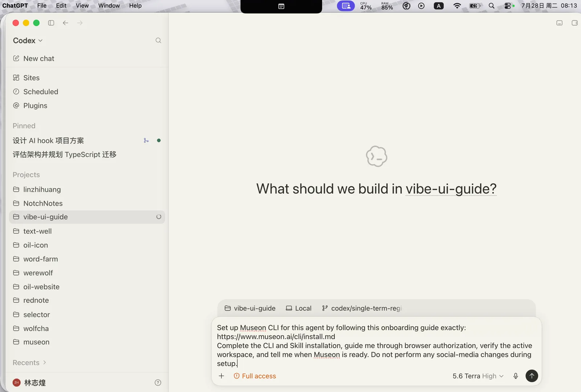Click the Codex logo above the heading
Viewport: 581px width, 392px height.
(x=377, y=156)
